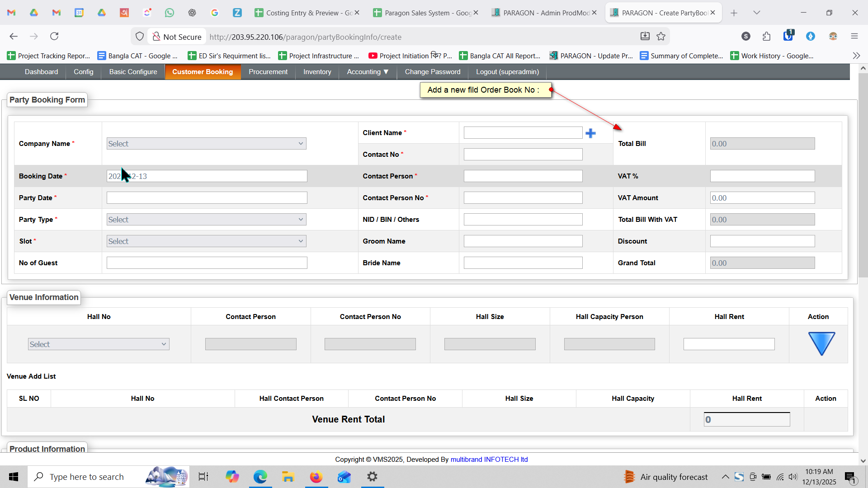Click Logout (superadmin) link
The image size is (868, 488).
507,72
